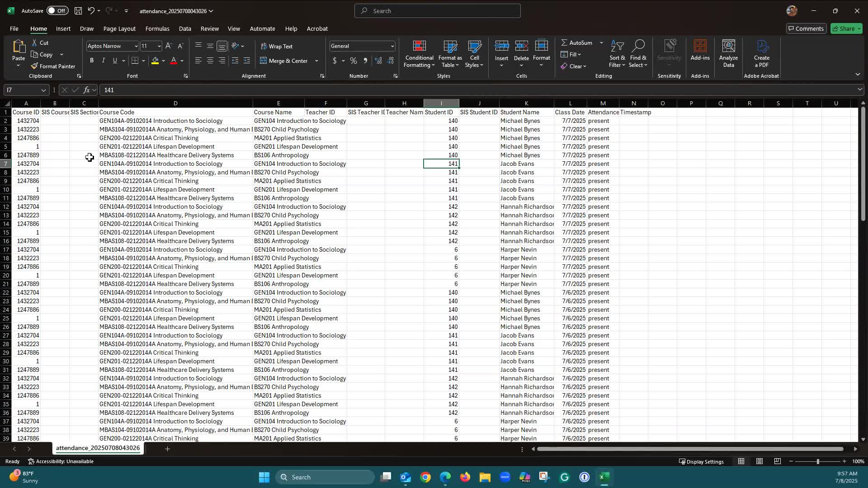Open the font size dropdown
This screenshot has width=868, height=488.
point(159,46)
